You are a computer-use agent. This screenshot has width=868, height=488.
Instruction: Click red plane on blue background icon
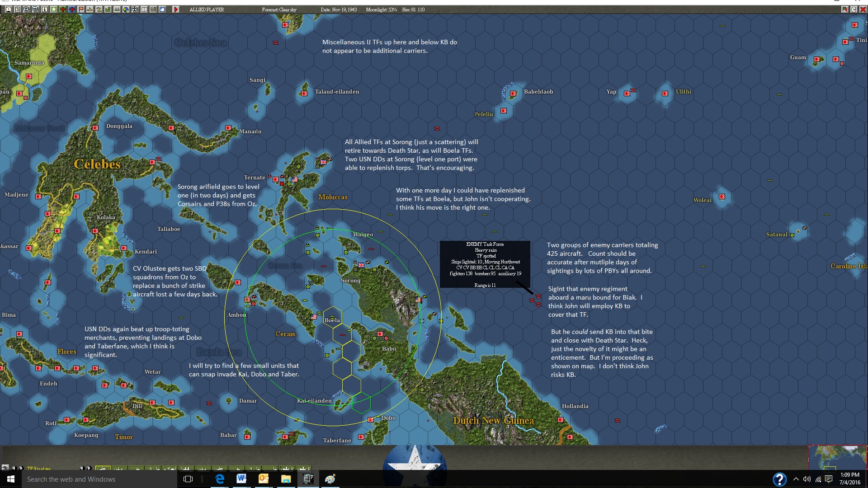click(x=71, y=9)
